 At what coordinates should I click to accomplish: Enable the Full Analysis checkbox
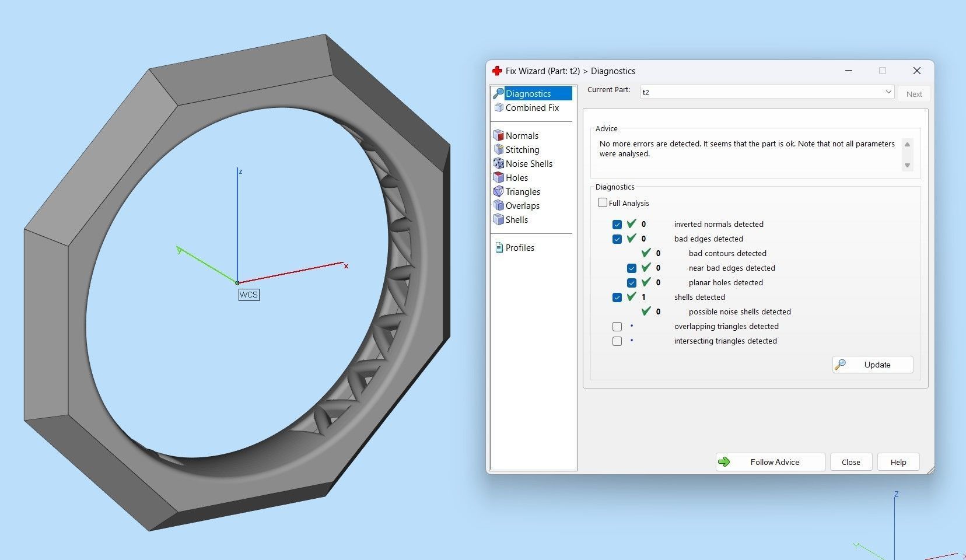[x=603, y=203]
